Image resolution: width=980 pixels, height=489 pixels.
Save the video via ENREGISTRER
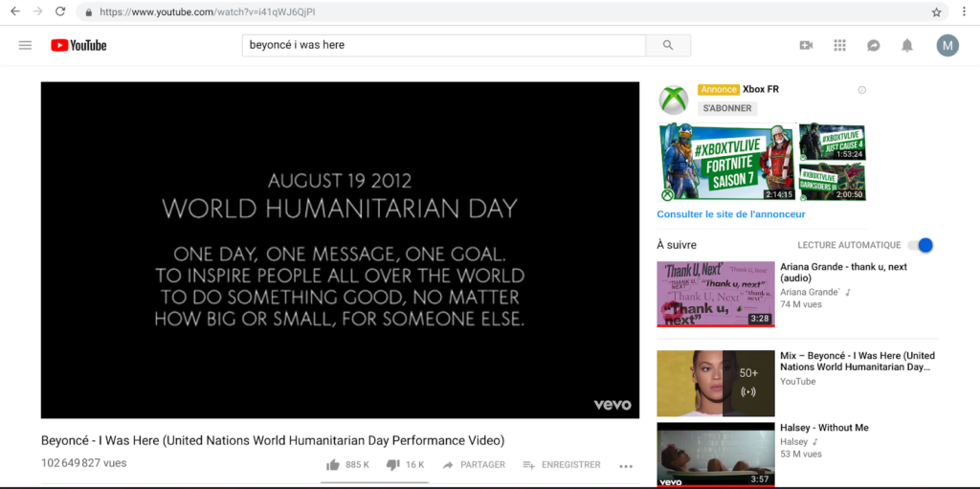coord(561,465)
